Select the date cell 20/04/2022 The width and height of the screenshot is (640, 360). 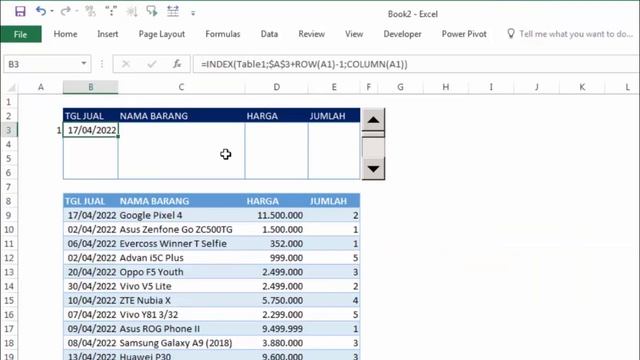click(91, 272)
